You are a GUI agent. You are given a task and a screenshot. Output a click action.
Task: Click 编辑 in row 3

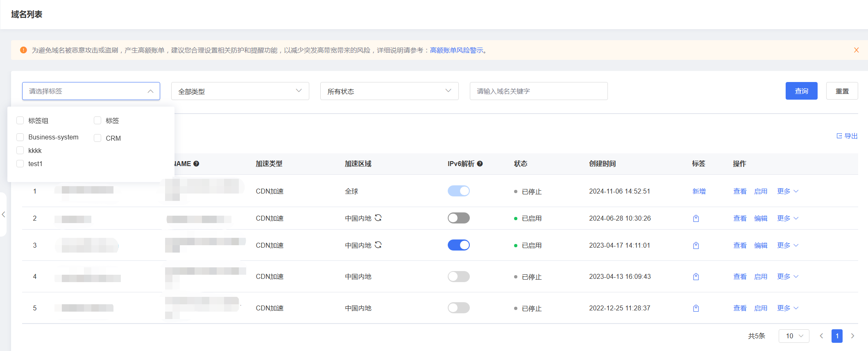761,245
